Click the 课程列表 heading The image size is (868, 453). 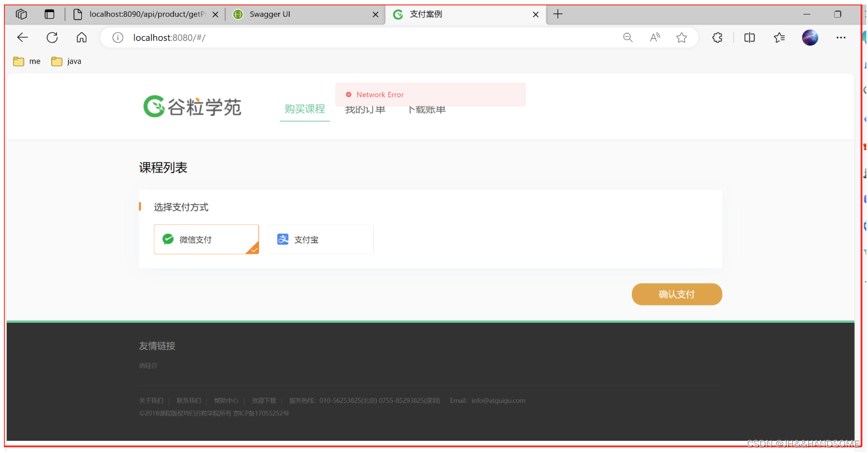pyautogui.click(x=163, y=168)
